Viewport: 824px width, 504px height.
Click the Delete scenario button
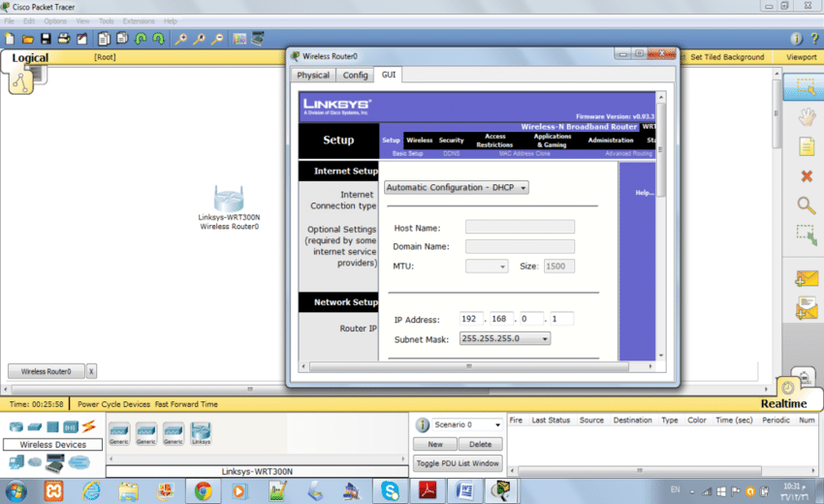(x=480, y=444)
